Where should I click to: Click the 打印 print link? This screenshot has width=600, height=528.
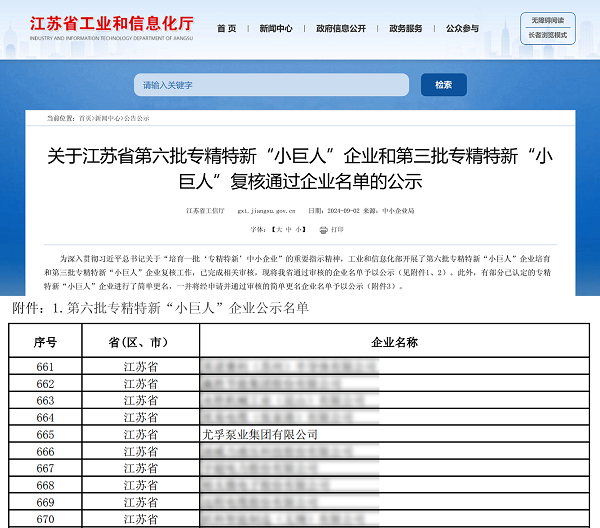pos(337,230)
